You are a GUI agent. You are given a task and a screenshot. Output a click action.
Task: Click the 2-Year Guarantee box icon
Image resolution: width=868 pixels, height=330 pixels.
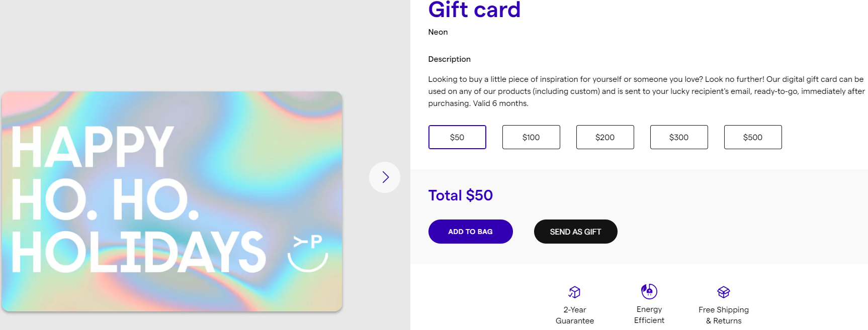[574, 292]
